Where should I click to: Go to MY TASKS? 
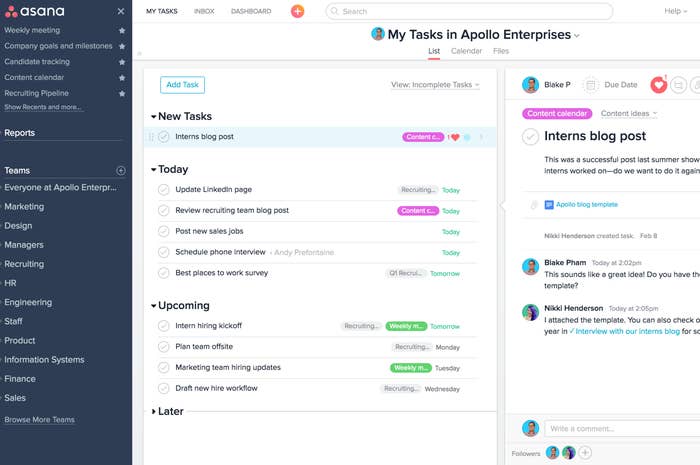click(x=162, y=11)
